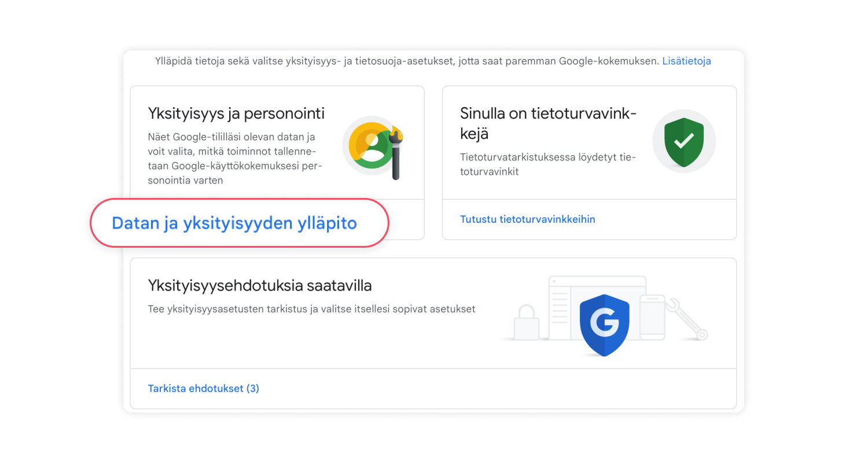
Task: Click the green shield checkmark icon
Action: (x=684, y=141)
